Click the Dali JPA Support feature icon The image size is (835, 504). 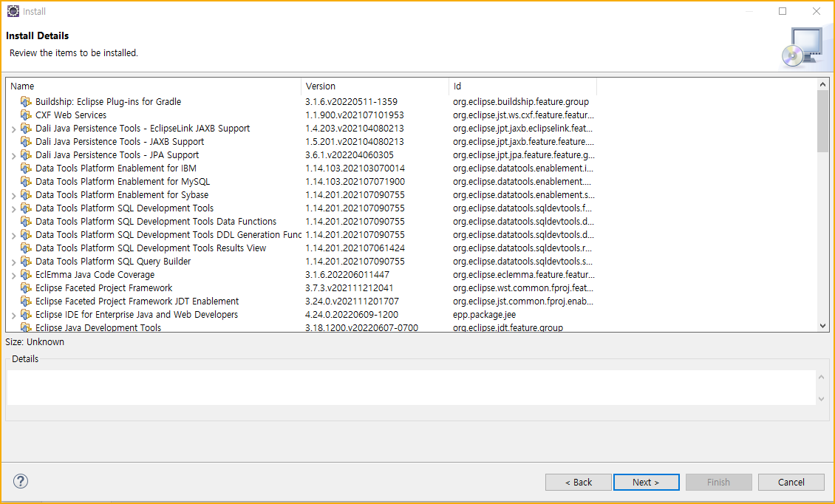coord(26,154)
